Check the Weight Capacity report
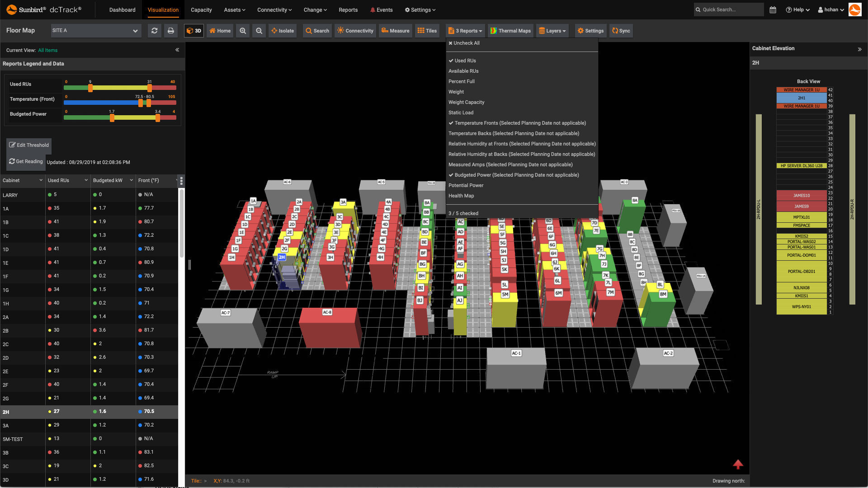This screenshot has height=488, width=868. (467, 102)
